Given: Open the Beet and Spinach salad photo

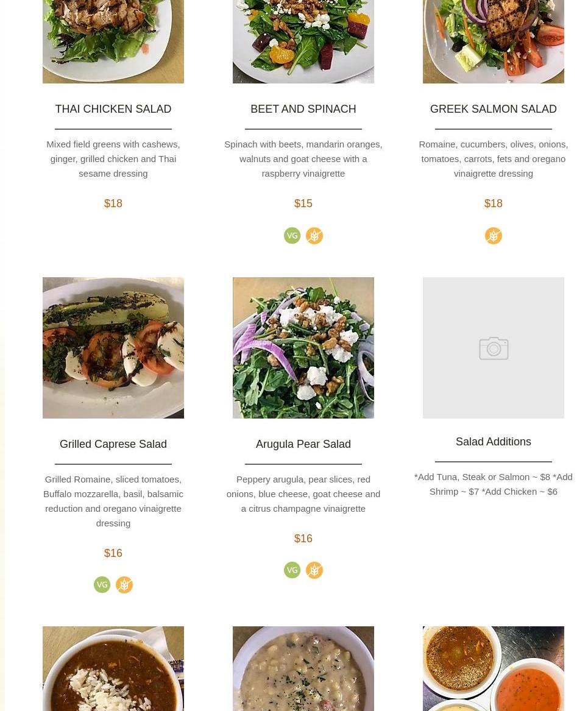Looking at the screenshot, I should (x=303, y=41).
